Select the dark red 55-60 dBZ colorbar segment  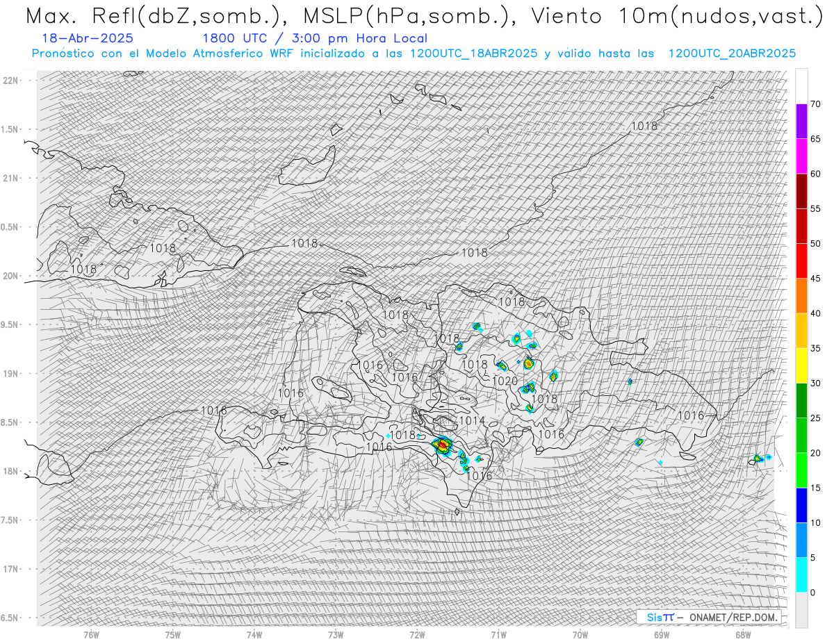point(801,191)
